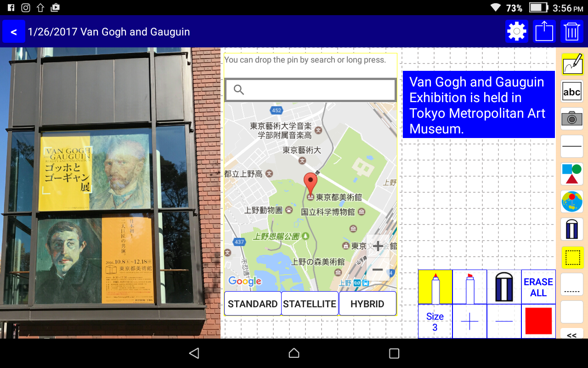Tap the map search field
The height and width of the screenshot is (368, 588).
tap(311, 90)
